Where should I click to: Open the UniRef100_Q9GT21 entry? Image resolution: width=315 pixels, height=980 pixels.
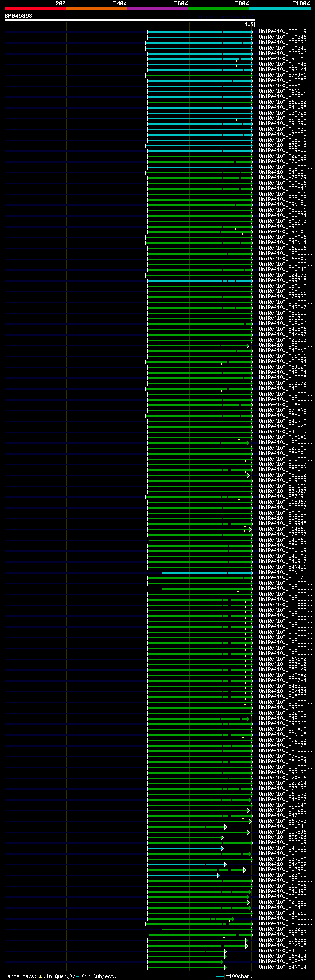[x=283, y=707]
